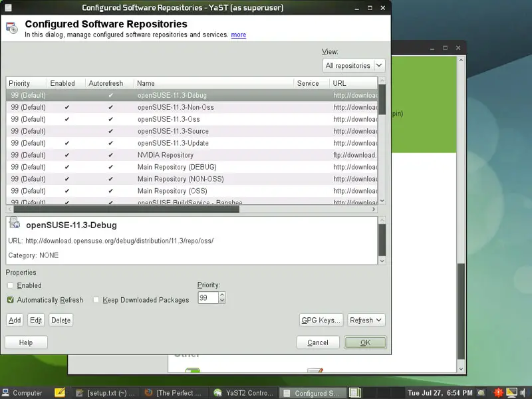Open GPG Keys dialog
532x399 pixels.
[321, 320]
